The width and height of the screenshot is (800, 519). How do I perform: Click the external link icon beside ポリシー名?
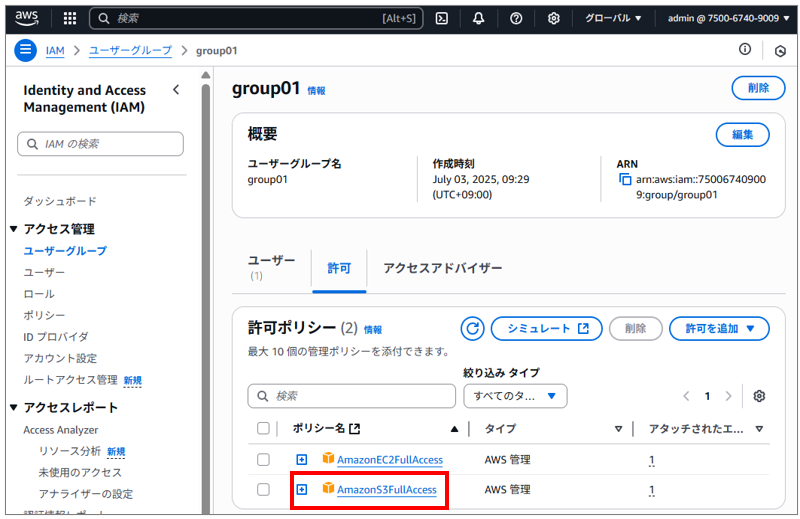355,429
